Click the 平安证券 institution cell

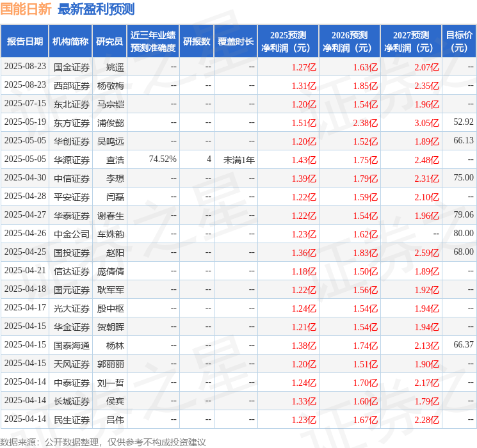click(x=72, y=197)
